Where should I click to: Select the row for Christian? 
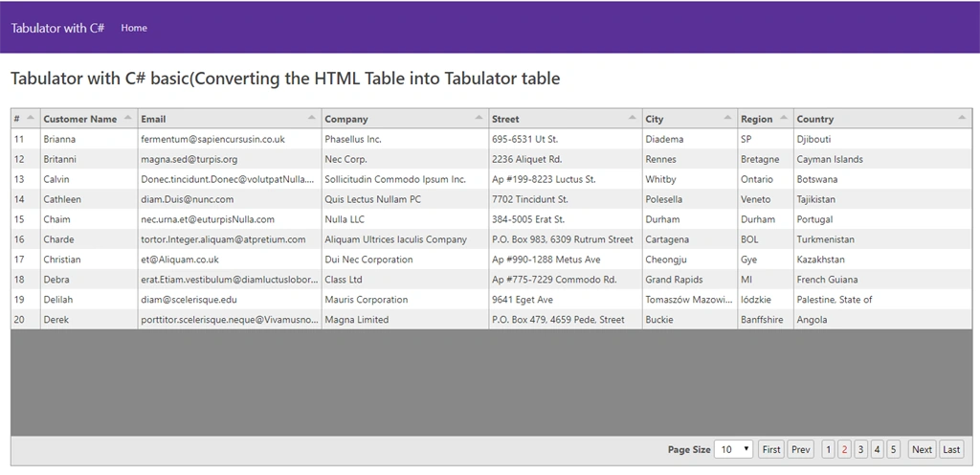click(491, 260)
